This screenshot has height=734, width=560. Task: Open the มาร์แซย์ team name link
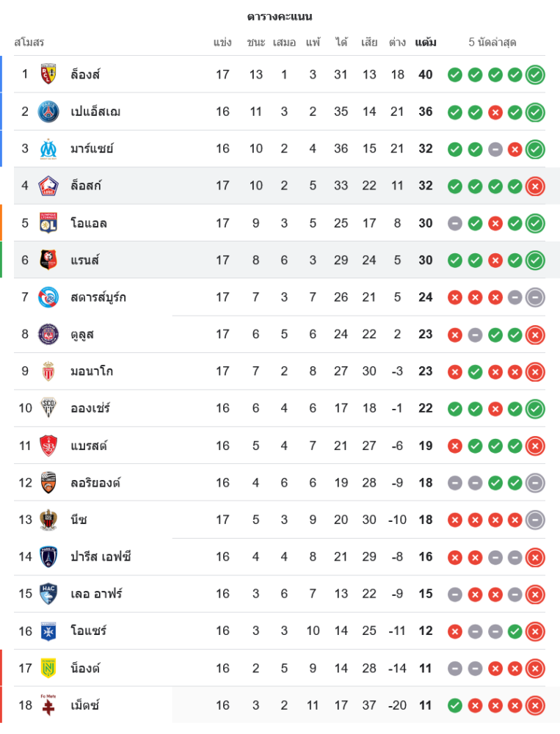[92, 148]
